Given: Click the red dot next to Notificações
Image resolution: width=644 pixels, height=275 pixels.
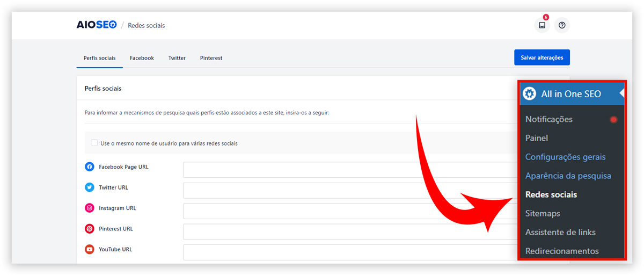Looking at the screenshot, I should click(x=613, y=119).
